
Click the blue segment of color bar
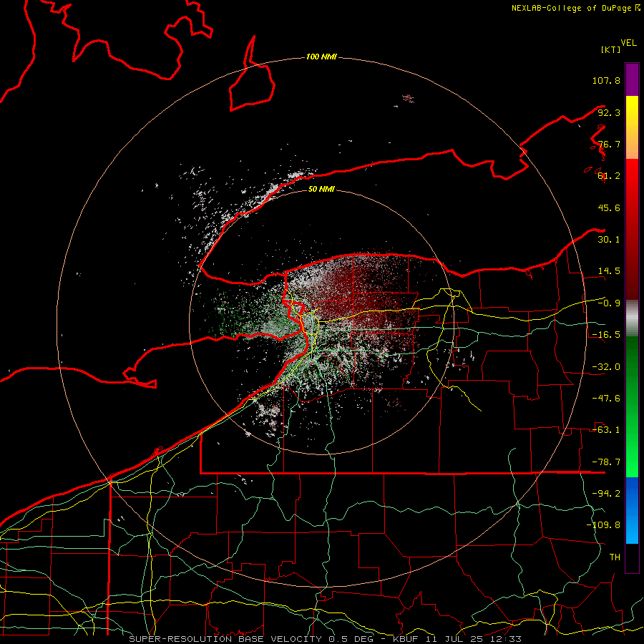pyautogui.click(x=632, y=510)
